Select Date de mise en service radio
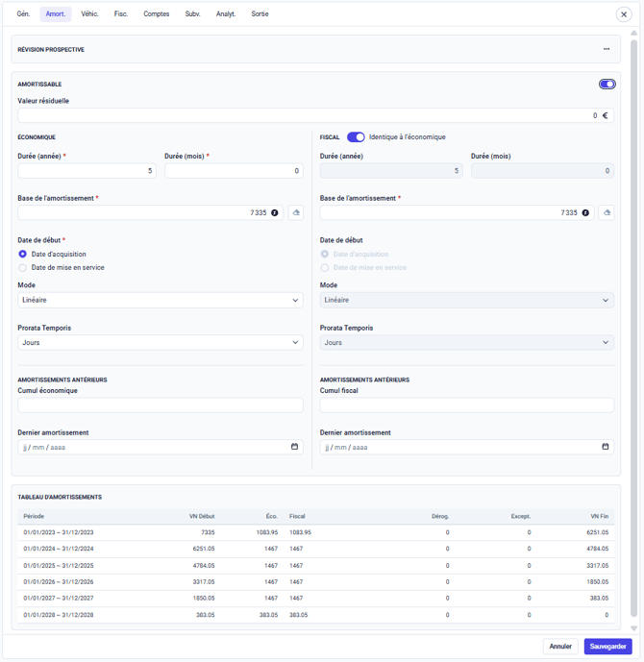This screenshot has height=662, width=644. point(23,268)
